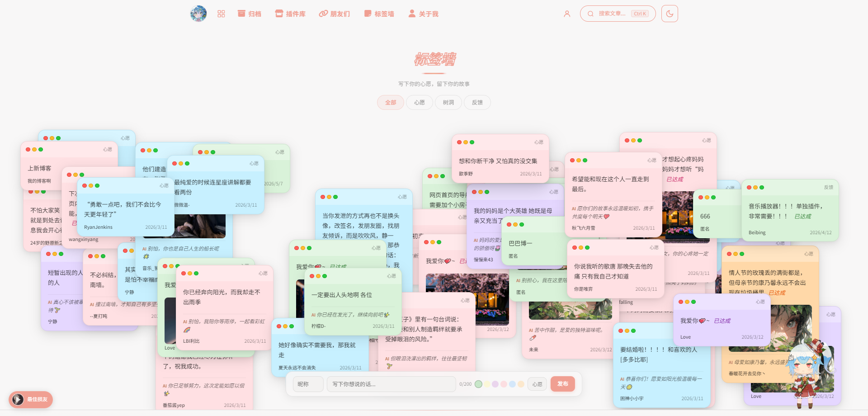This screenshot has width=868, height=416.
Task: Click the 发布 publish button
Action: click(x=563, y=384)
